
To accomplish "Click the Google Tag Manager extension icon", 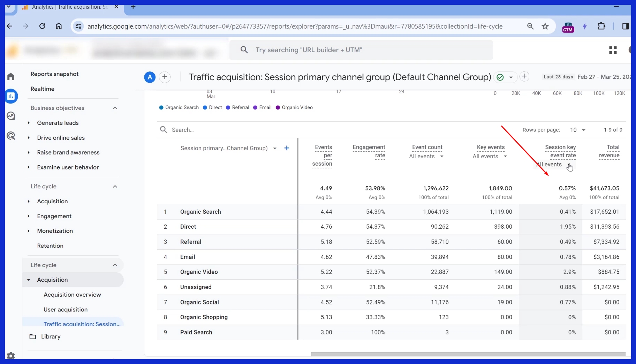I will (x=568, y=26).
